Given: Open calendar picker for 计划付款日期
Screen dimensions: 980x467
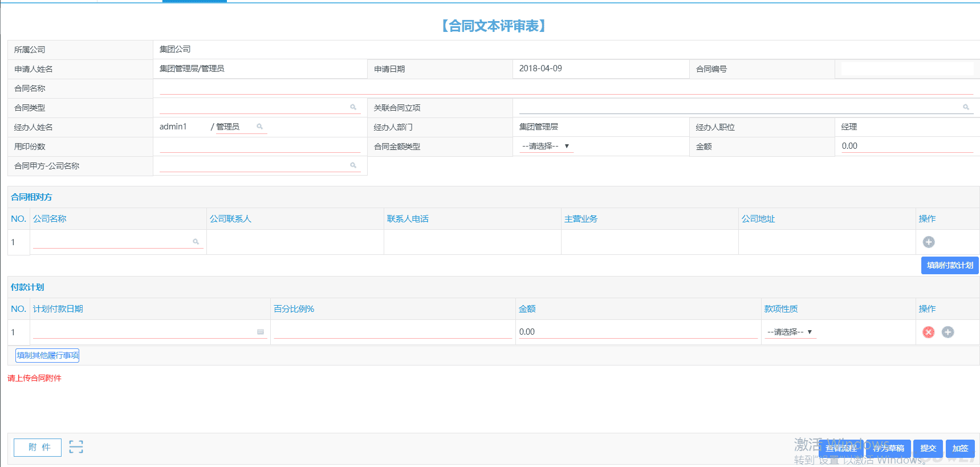Looking at the screenshot, I should tap(261, 332).
